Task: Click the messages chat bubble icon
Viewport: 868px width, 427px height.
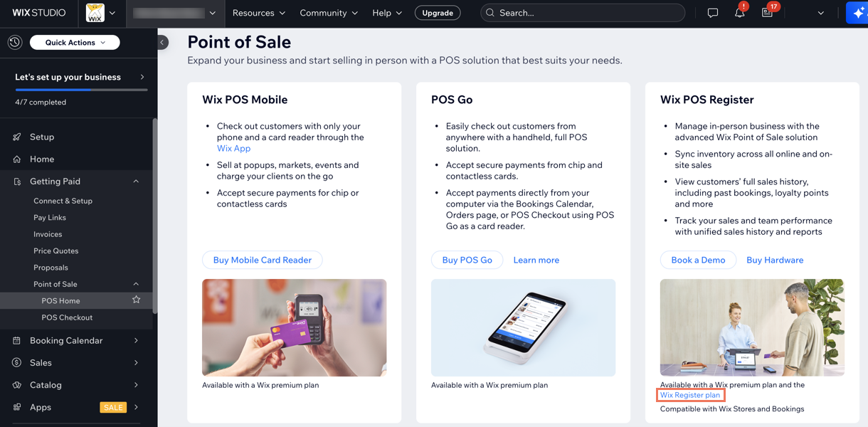Action: [713, 12]
